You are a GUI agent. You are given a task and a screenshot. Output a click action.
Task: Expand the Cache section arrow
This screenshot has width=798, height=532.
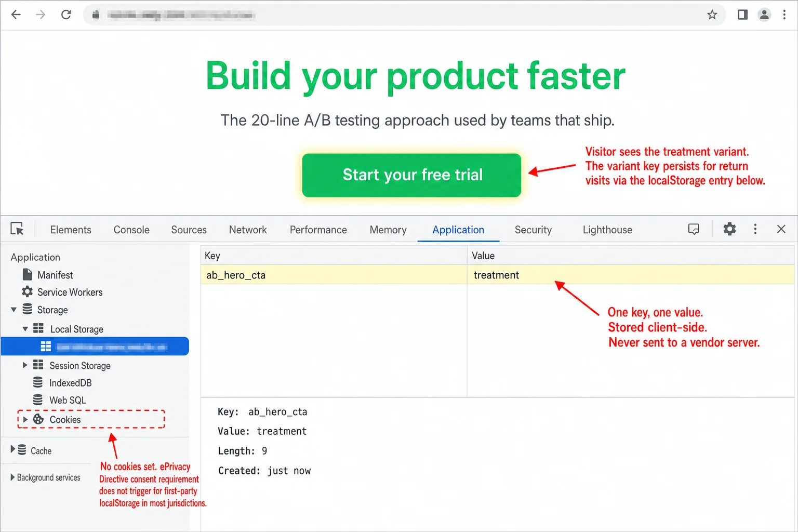[x=13, y=449]
